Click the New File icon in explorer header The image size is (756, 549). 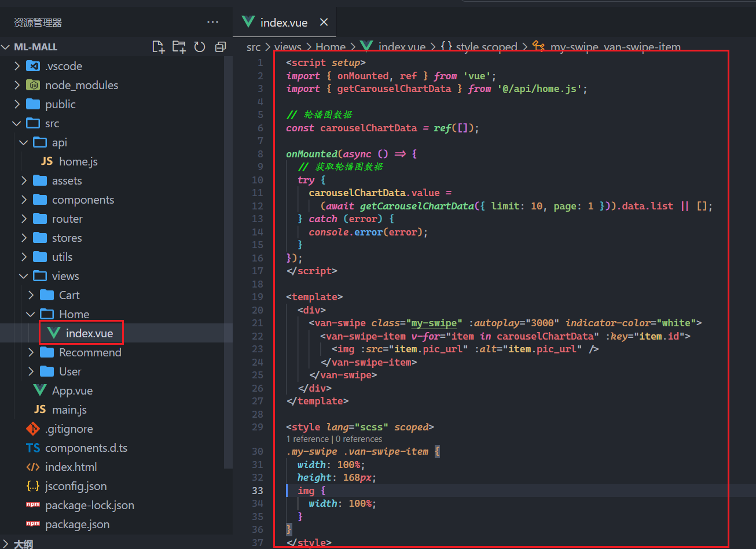click(x=158, y=47)
